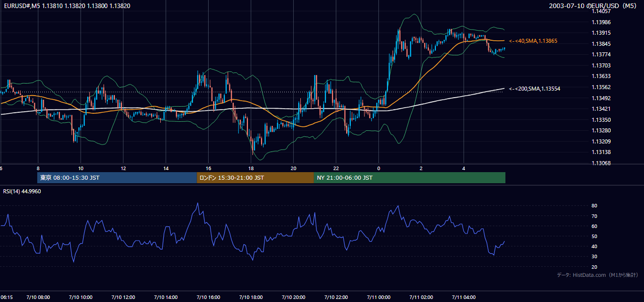Click hour marker 22 under price chart
The height and width of the screenshot is (302, 644).
click(x=336, y=169)
